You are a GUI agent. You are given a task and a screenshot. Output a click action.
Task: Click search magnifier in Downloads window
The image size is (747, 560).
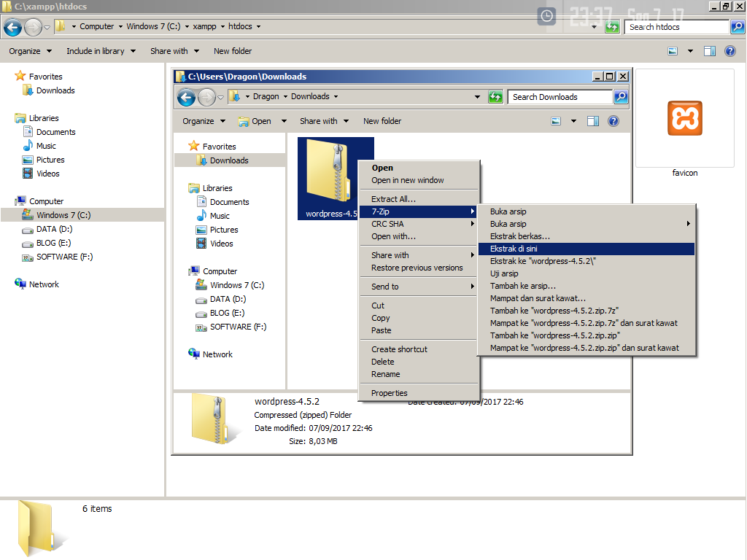tap(620, 97)
